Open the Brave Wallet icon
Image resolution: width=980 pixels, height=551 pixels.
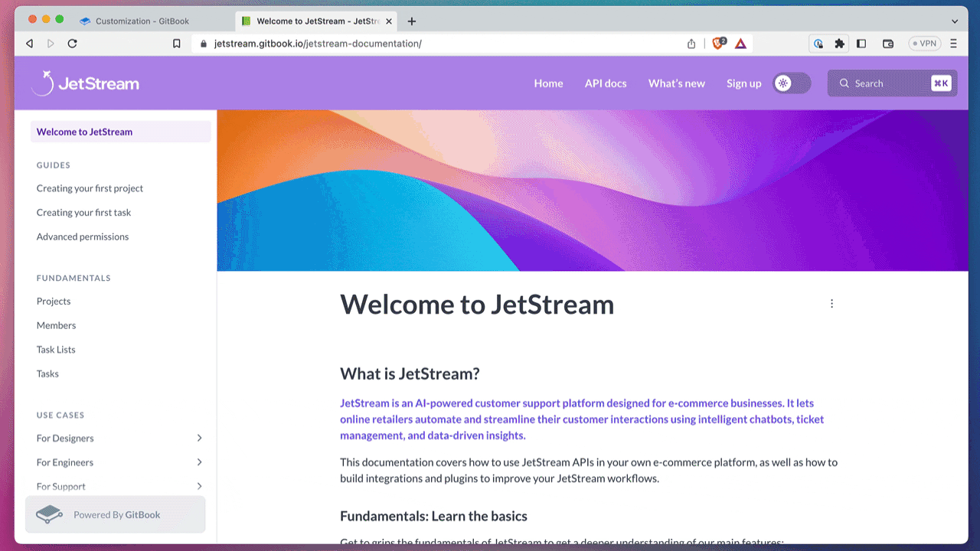[x=888, y=44]
